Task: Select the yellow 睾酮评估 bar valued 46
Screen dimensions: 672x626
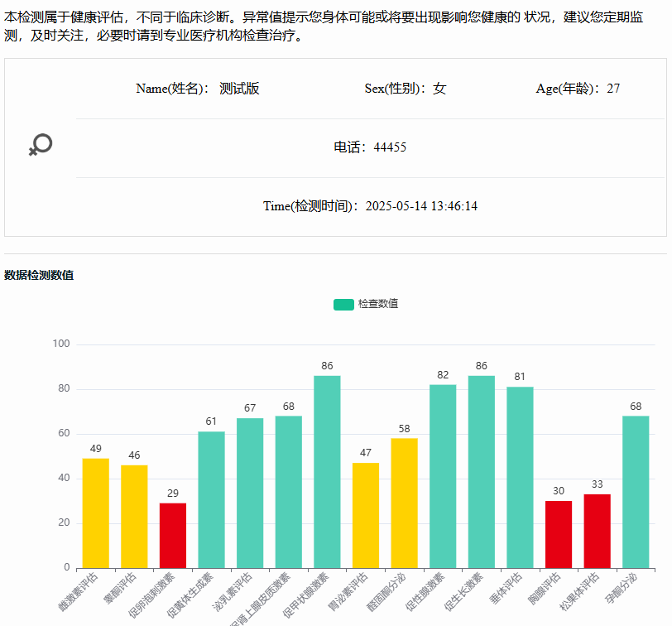Action: point(134,516)
